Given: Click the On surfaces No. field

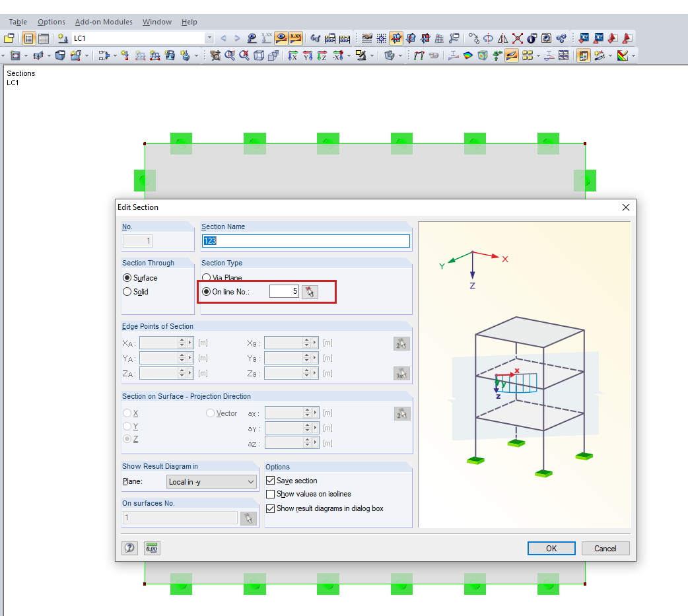Looking at the screenshot, I should coord(180,518).
